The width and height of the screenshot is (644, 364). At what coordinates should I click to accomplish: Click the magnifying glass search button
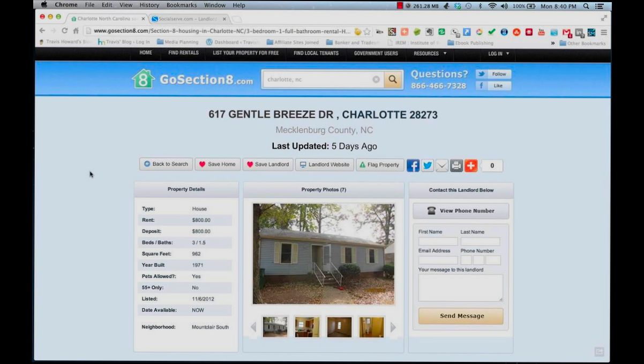tap(393, 79)
